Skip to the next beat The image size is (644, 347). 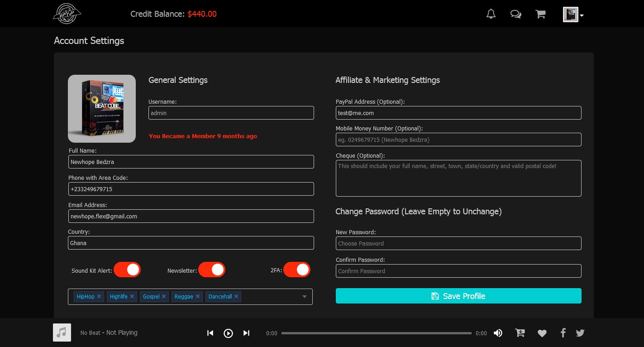click(246, 333)
